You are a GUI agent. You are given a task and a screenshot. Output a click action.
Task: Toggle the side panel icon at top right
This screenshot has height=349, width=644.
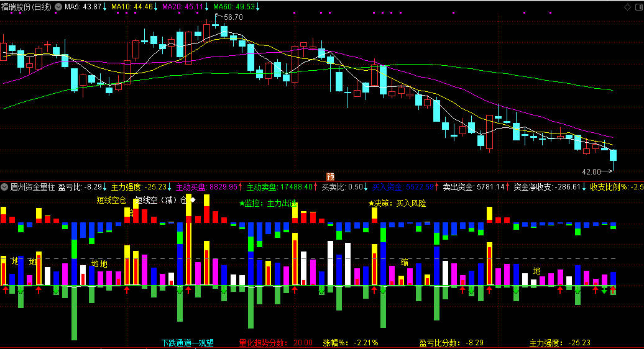click(639, 7)
